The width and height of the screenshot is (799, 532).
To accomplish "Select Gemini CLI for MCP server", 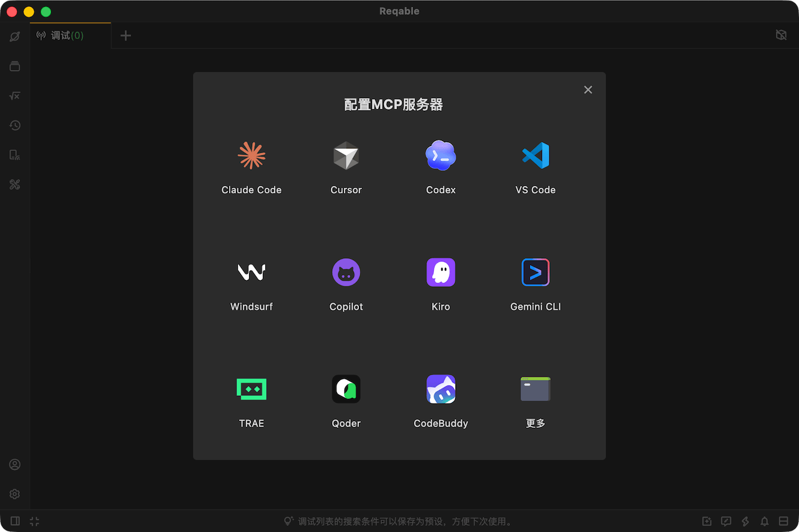I will coord(536,284).
